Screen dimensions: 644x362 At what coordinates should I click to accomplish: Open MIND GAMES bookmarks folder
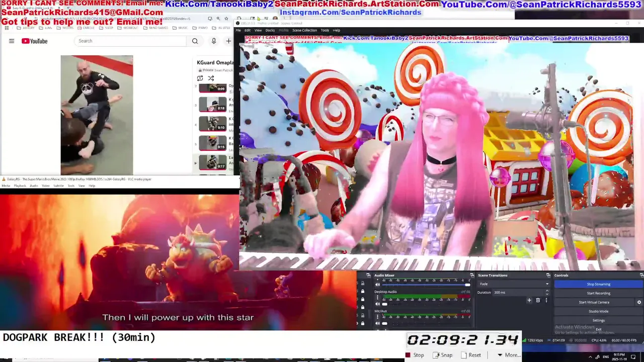click(x=156, y=28)
